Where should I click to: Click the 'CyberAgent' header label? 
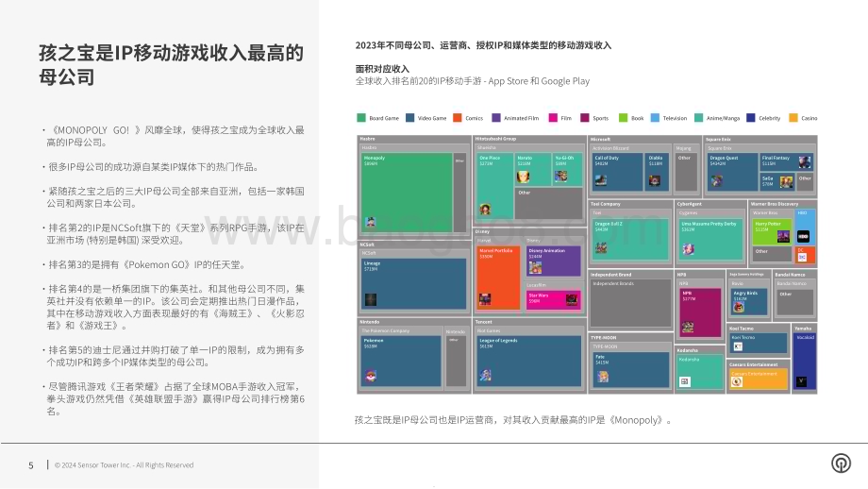(689, 204)
